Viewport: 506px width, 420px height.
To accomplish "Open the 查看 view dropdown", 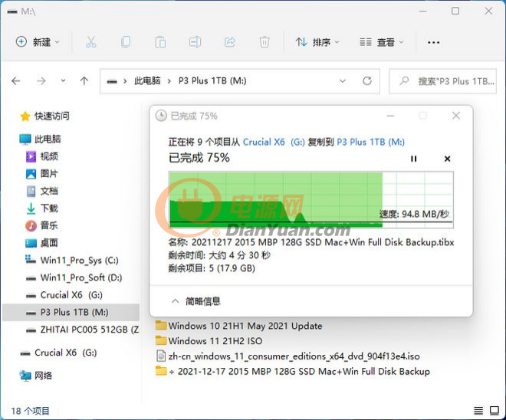I will tap(385, 42).
